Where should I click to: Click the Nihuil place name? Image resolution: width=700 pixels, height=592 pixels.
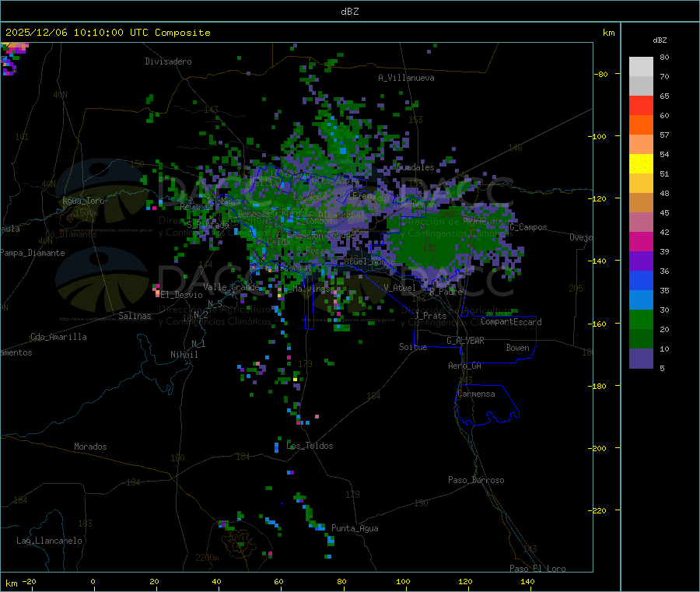(184, 355)
